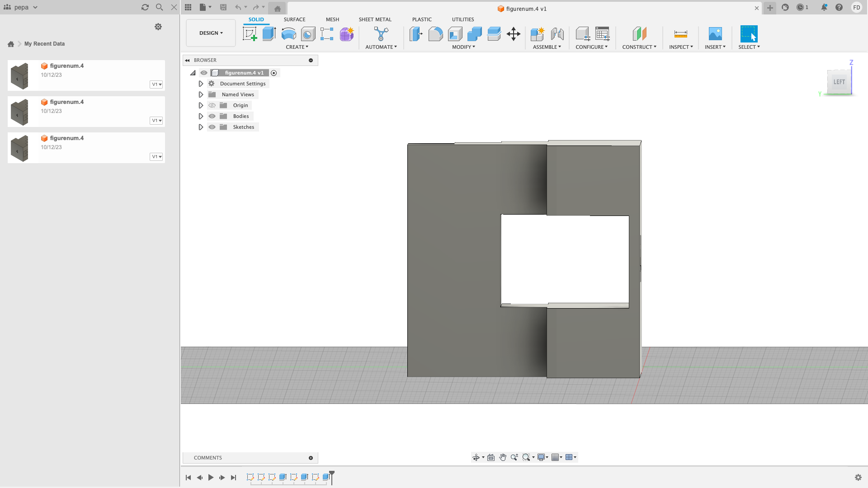
Task: Expand the Named Views node
Action: point(201,94)
